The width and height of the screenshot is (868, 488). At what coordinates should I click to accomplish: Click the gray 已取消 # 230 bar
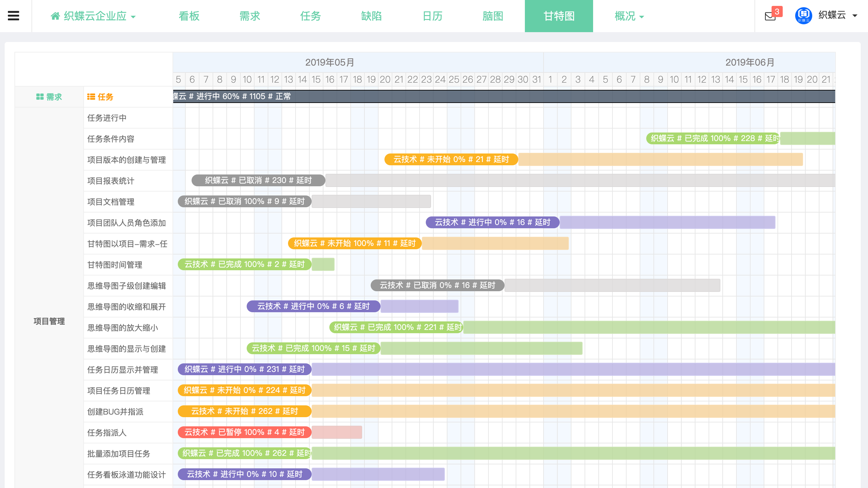[258, 180]
